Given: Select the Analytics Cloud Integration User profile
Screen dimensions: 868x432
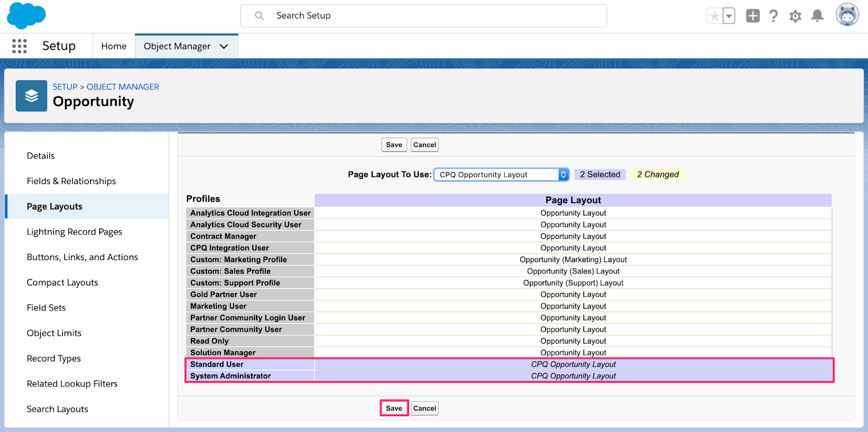Looking at the screenshot, I should 250,213.
